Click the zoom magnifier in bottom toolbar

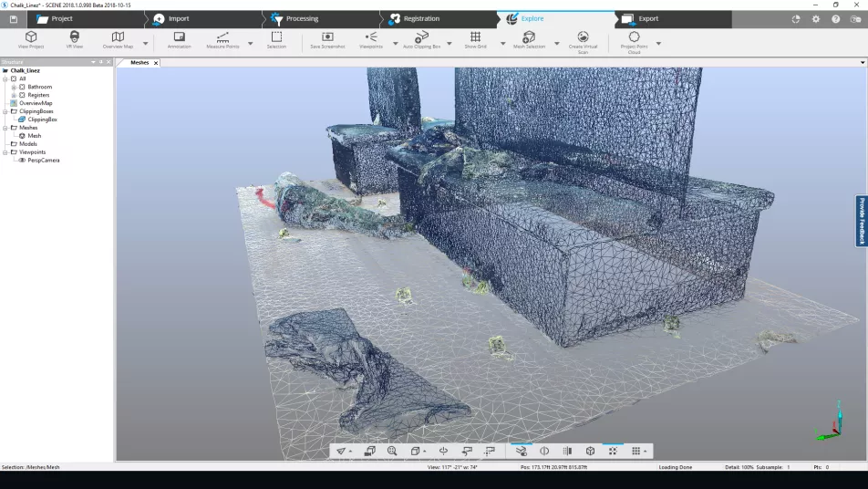click(392, 451)
